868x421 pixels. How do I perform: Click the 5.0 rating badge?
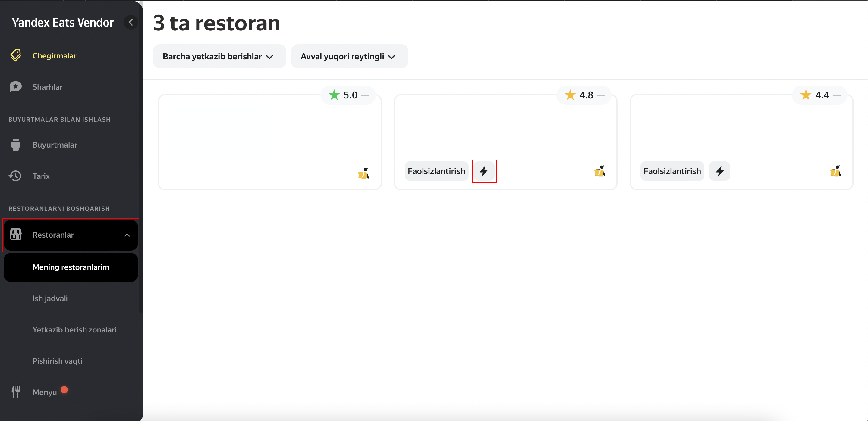[x=348, y=95]
